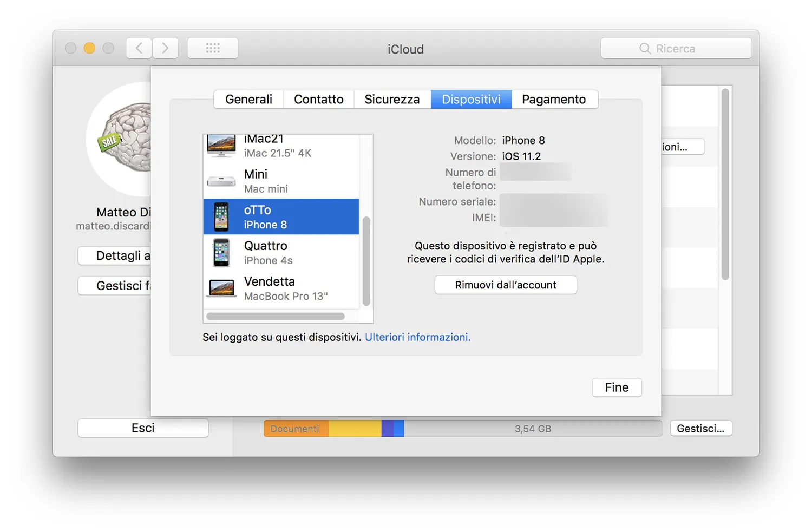Select the Quattro device name

[x=266, y=246]
